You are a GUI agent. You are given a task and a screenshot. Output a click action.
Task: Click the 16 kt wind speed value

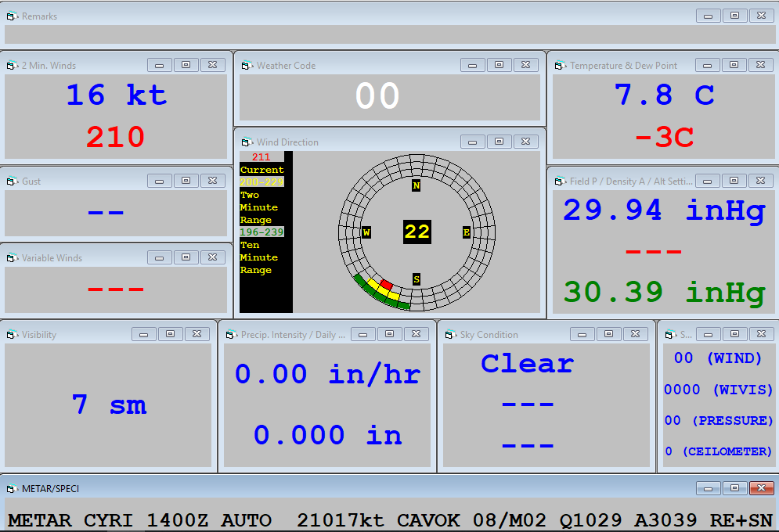point(116,95)
